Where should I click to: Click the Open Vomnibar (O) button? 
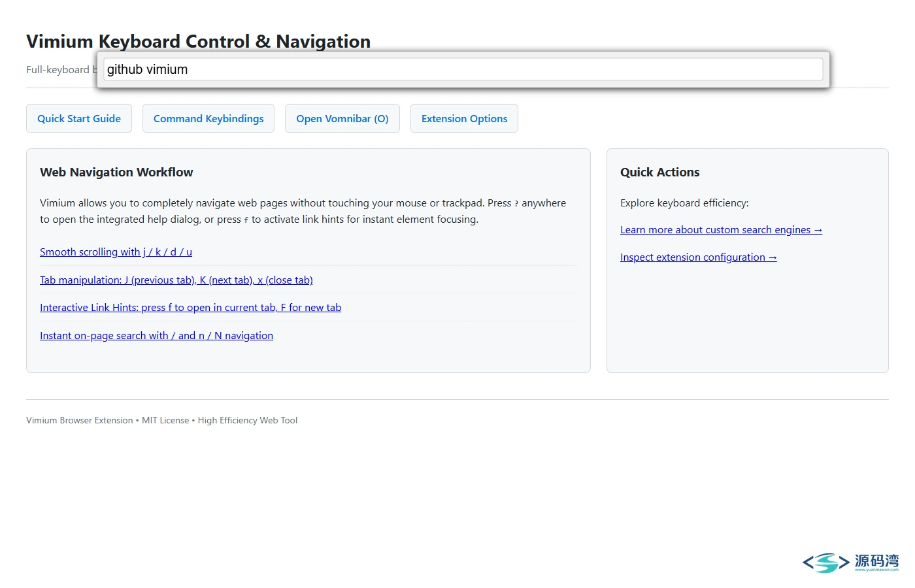tap(342, 118)
